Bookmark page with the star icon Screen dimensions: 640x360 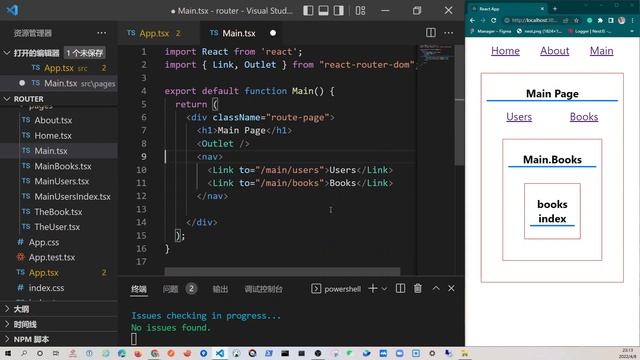pyautogui.click(x=576, y=20)
